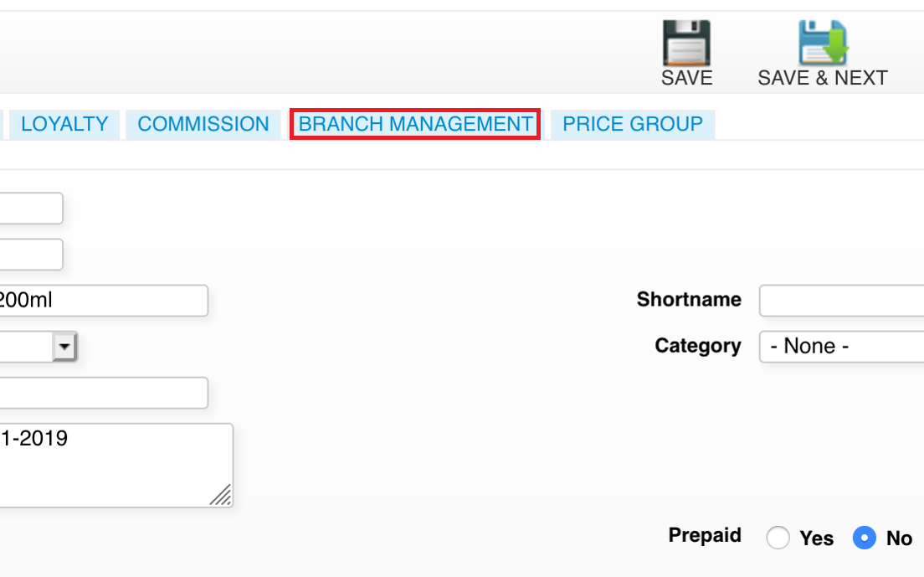Click the SAVE & NEXT text label

point(823,78)
